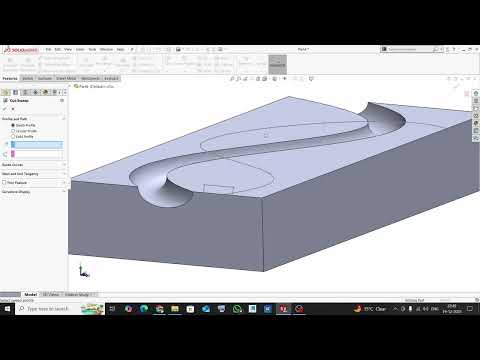Open Task View on the taskbar
Viewport: 480px width, 360px height.
coord(113,309)
